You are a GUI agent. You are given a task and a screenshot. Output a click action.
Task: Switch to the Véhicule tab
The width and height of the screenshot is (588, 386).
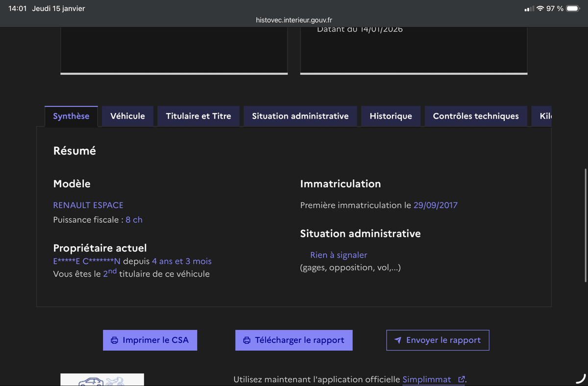(x=127, y=116)
